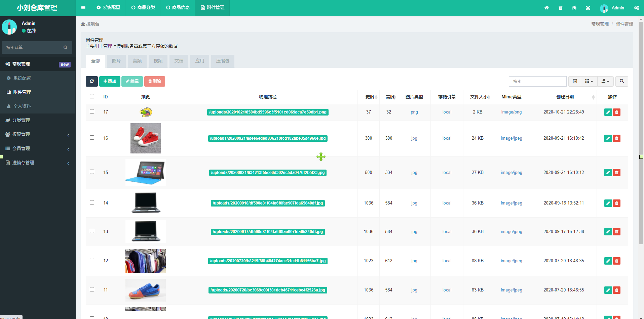Edit row ID 17 with green pencil icon

point(608,112)
